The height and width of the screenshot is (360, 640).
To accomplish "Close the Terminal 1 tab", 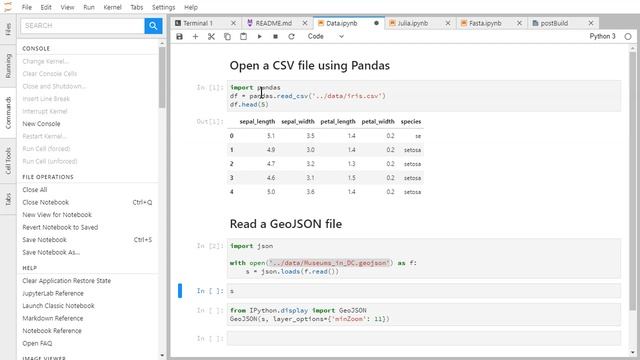I will [233, 23].
